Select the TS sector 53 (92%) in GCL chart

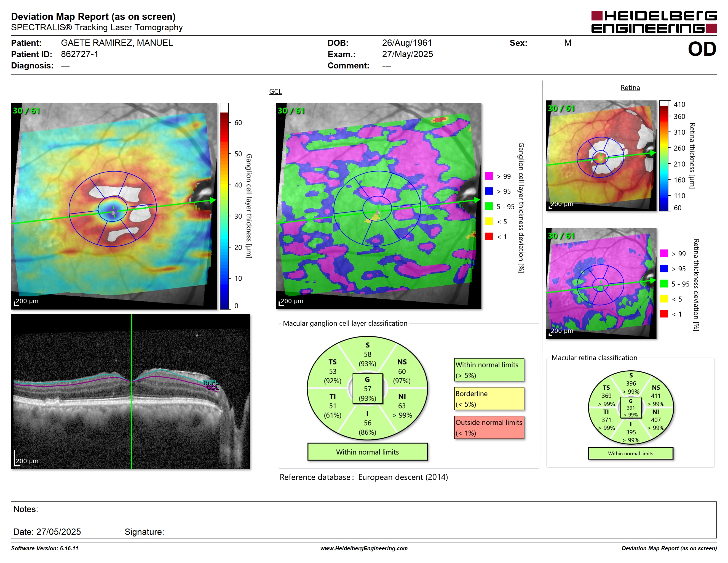(x=332, y=371)
